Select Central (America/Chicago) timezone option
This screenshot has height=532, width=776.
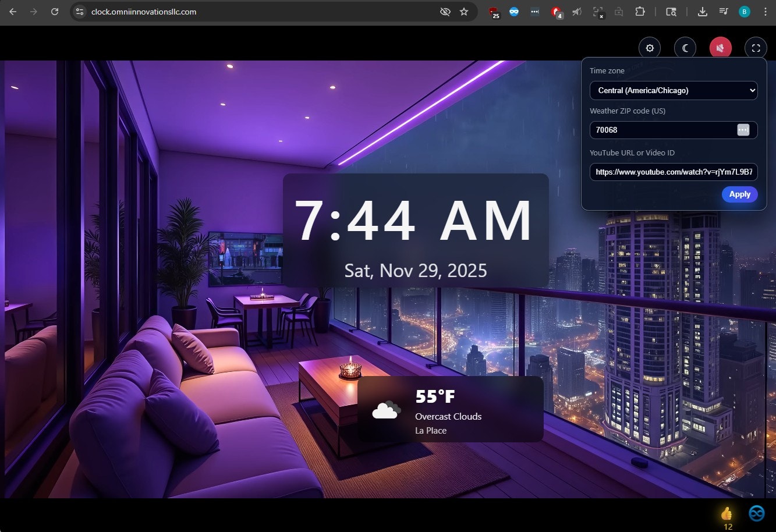674,90
